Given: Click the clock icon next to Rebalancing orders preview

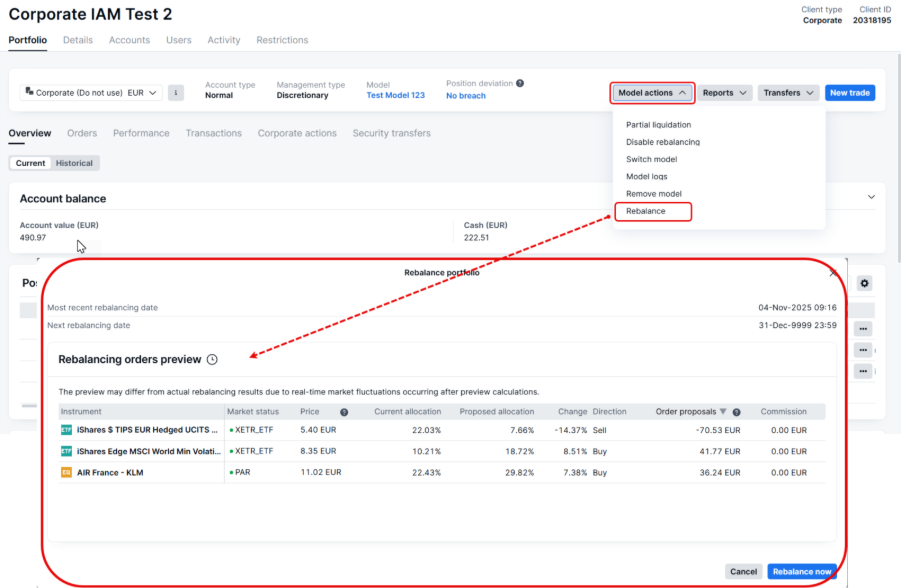Looking at the screenshot, I should pos(211,360).
